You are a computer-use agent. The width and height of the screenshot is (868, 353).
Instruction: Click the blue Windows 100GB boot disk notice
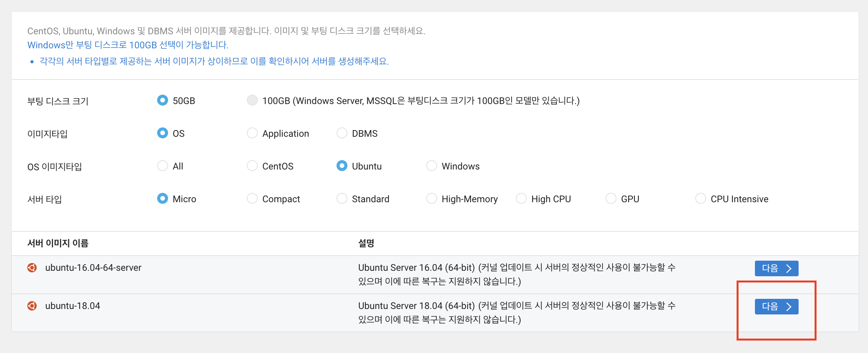click(x=128, y=45)
